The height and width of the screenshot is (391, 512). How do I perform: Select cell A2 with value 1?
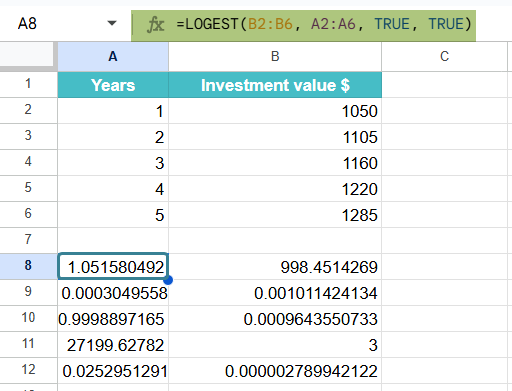[113, 111]
